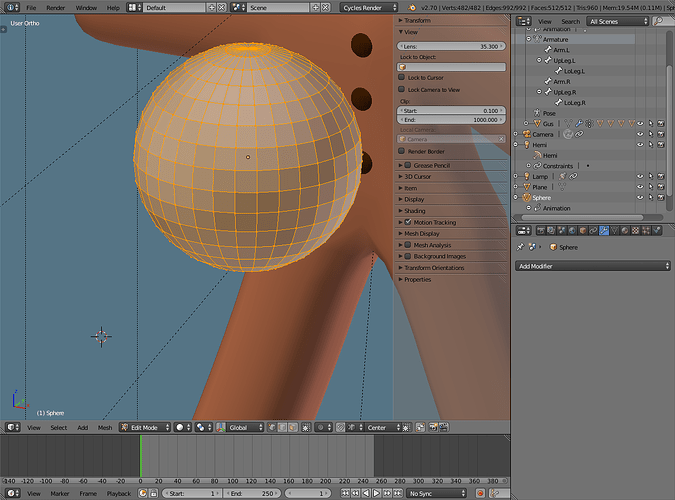Open the Cycles Render engine dropdown

coord(368,8)
